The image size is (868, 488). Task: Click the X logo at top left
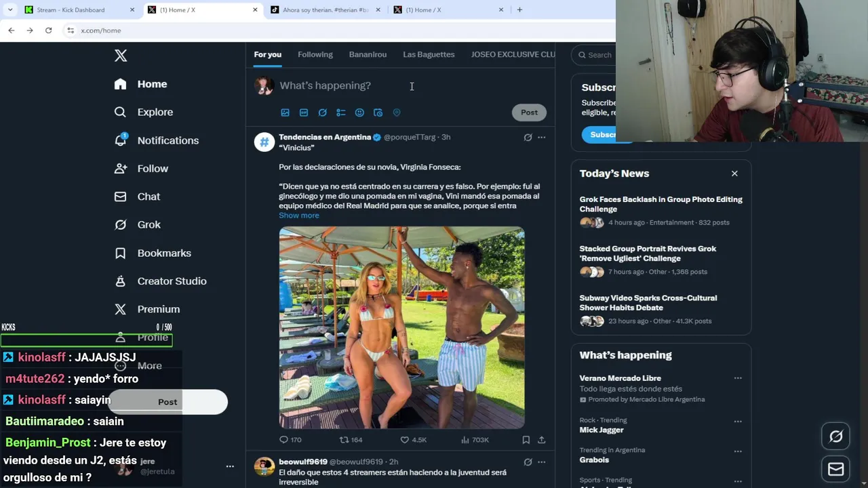click(x=121, y=56)
